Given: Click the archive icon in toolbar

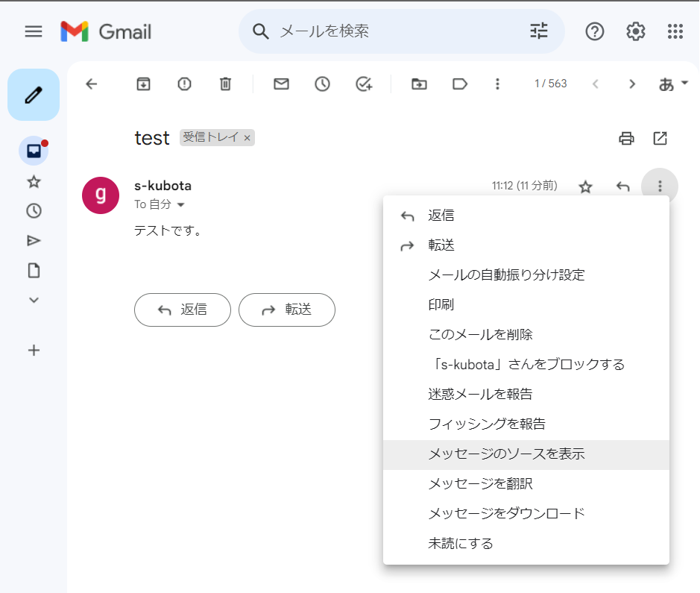Looking at the screenshot, I should 143,84.
